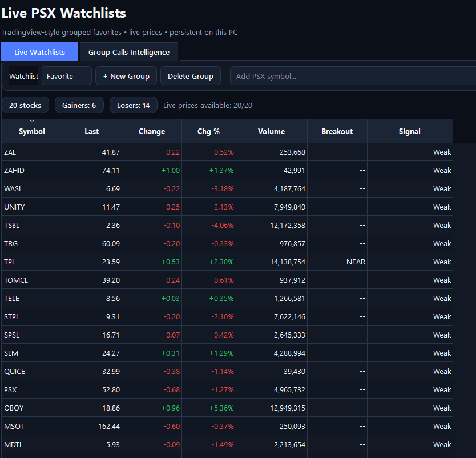Click the Delete Group button
The width and height of the screenshot is (476, 458).
[190, 76]
